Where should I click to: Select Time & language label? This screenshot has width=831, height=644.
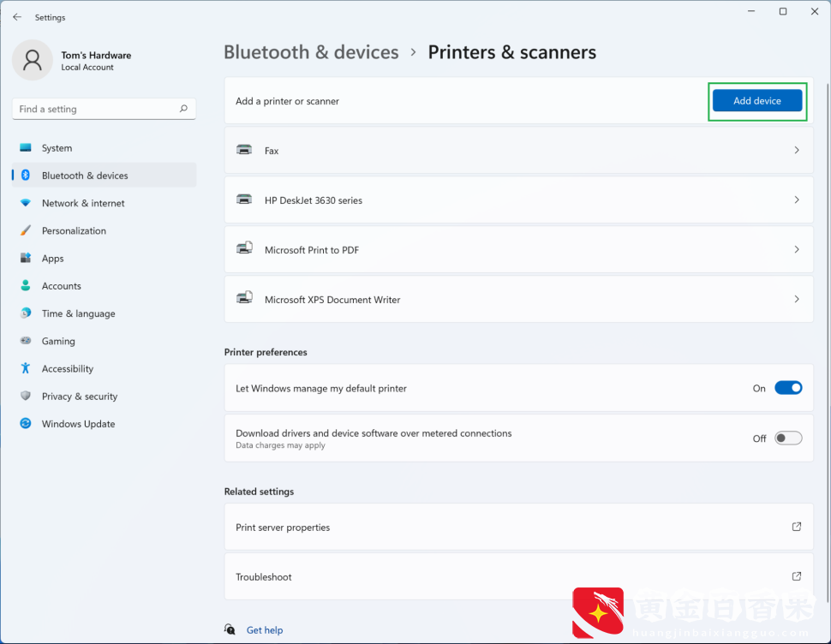point(79,313)
